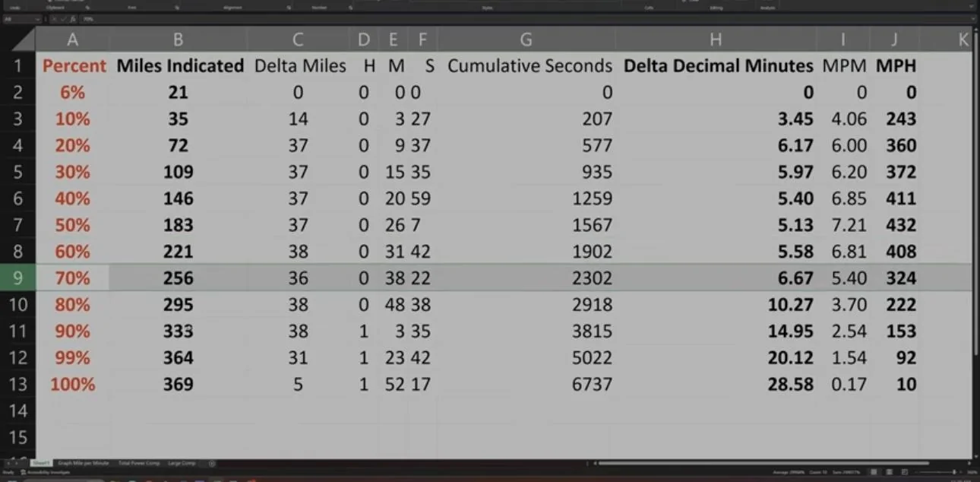The height and width of the screenshot is (482, 980).
Task: Open the Large Comp sheet tab
Action: click(x=182, y=463)
